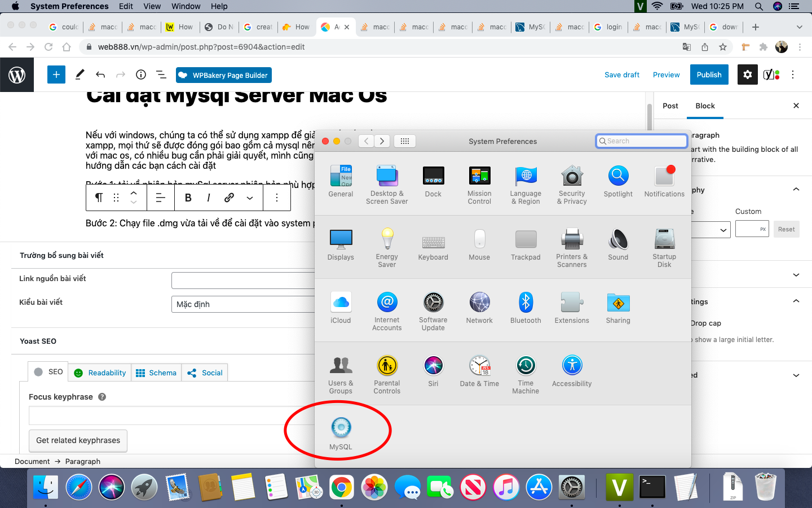
Task: Open the Dock preference pane
Action: pyautogui.click(x=433, y=182)
